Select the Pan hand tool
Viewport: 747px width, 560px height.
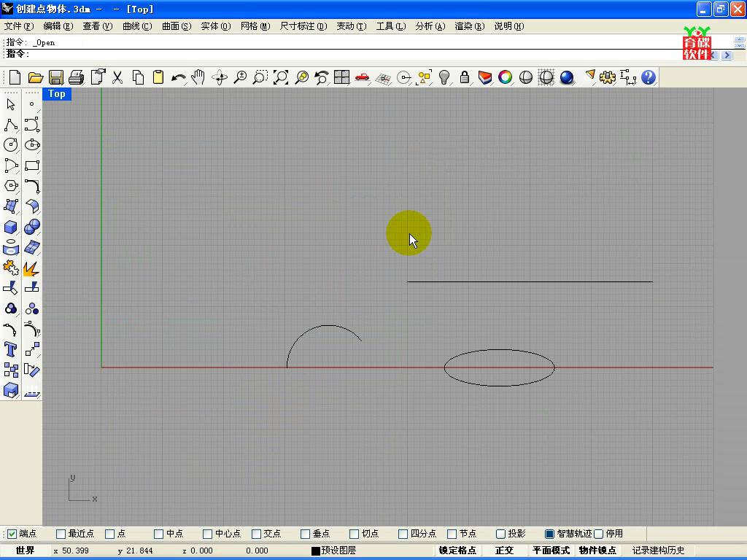point(198,77)
